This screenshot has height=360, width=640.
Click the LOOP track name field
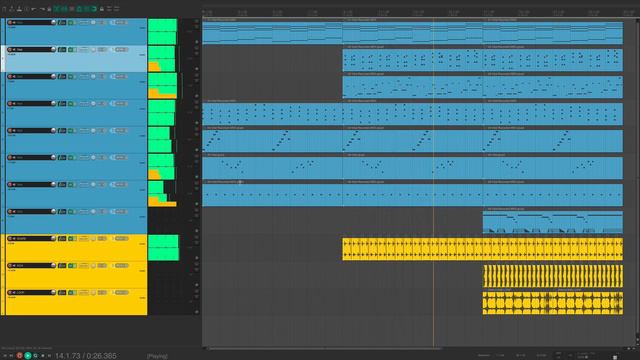click(33, 292)
